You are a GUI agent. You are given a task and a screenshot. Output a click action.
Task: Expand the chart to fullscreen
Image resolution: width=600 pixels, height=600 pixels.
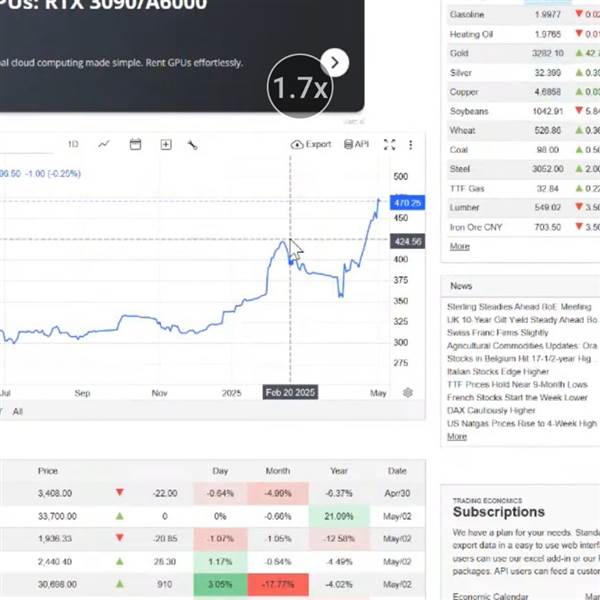(x=390, y=145)
